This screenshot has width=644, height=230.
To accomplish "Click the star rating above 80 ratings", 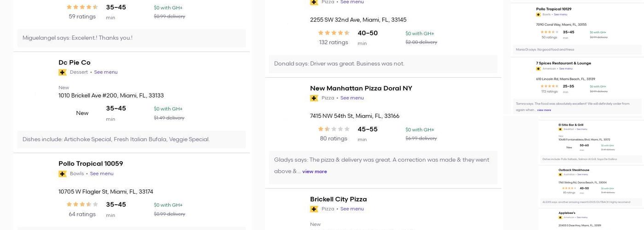I will (334, 129).
